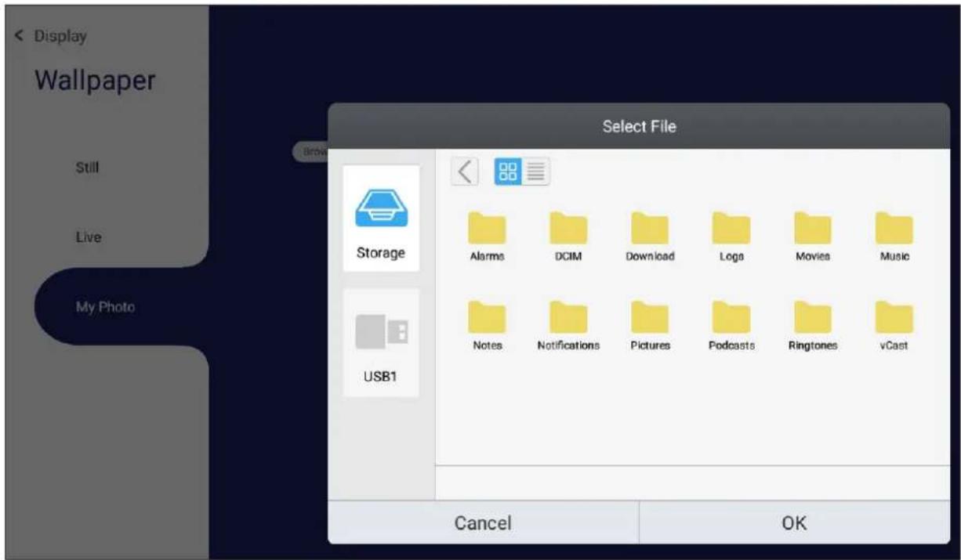Go back with the left arrow button
This screenshot has width=961, height=560.
465,172
